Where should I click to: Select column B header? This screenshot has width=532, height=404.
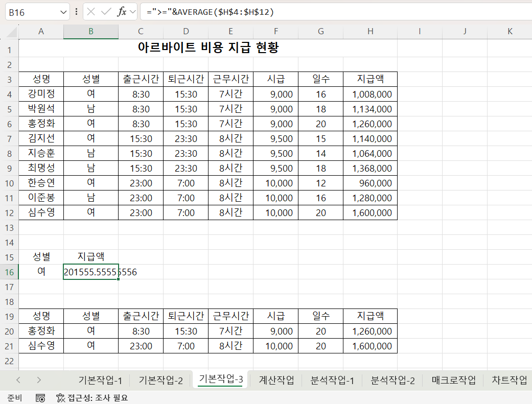tap(91, 32)
